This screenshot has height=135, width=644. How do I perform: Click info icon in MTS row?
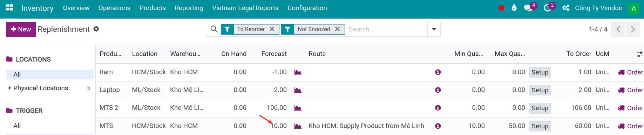coord(438,126)
